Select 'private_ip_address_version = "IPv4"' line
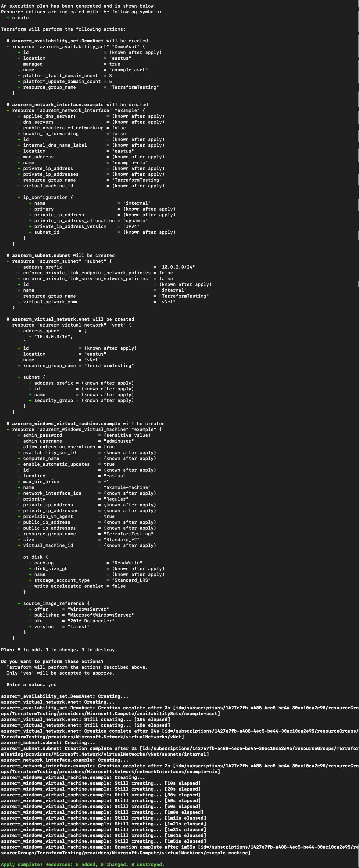 (x=84, y=226)
